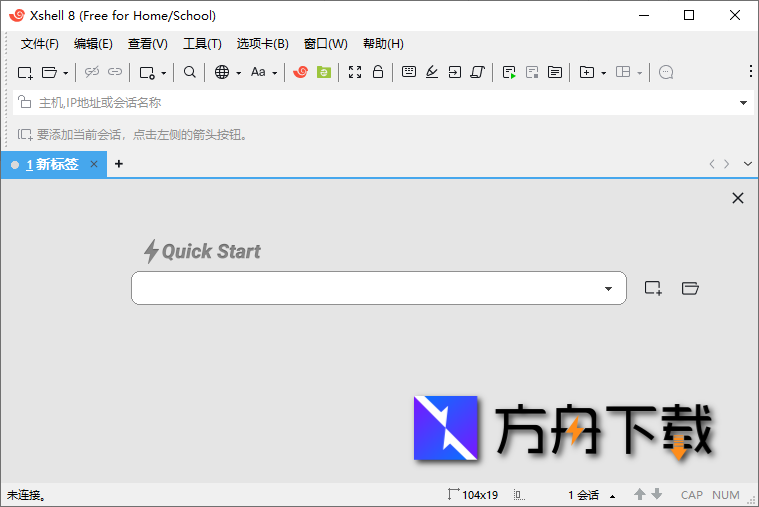Expand the Encoding globe dropdown arrow
759x507 pixels.
click(239, 73)
